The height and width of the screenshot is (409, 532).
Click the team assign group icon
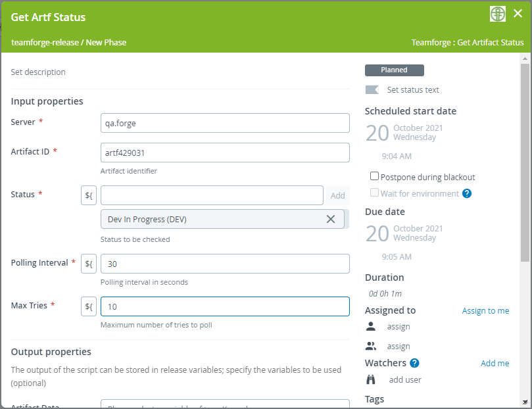pyautogui.click(x=371, y=346)
